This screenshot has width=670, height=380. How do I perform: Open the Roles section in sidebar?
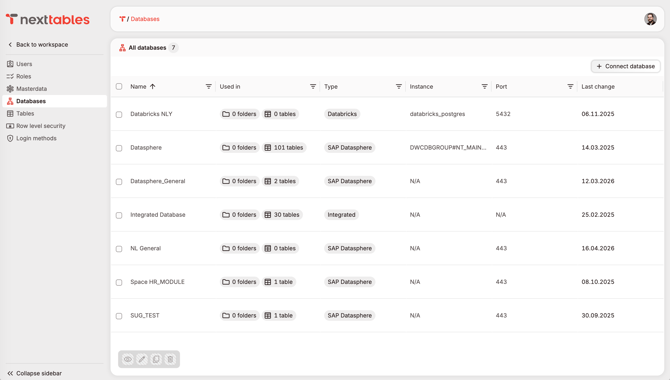54,76
